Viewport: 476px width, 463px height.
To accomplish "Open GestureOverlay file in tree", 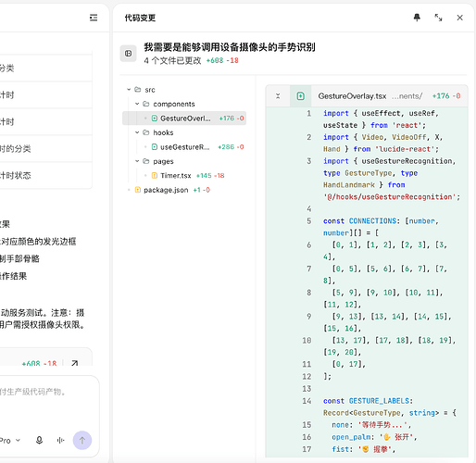I will 184,119.
